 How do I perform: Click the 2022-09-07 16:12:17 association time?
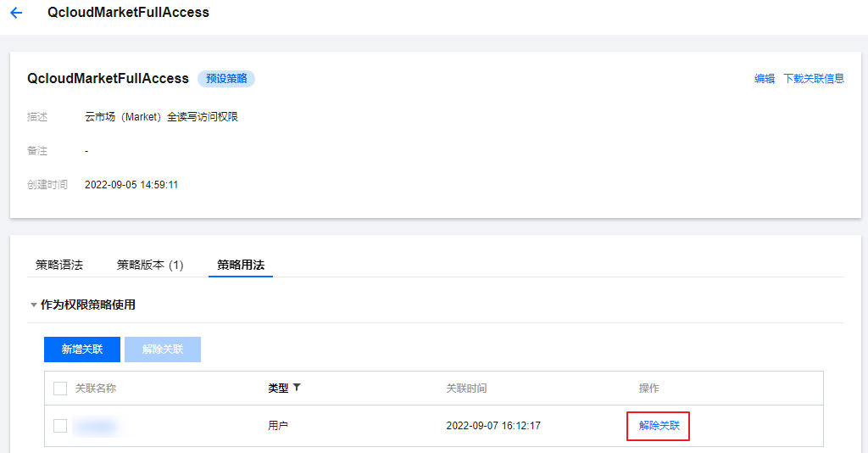[x=493, y=426]
